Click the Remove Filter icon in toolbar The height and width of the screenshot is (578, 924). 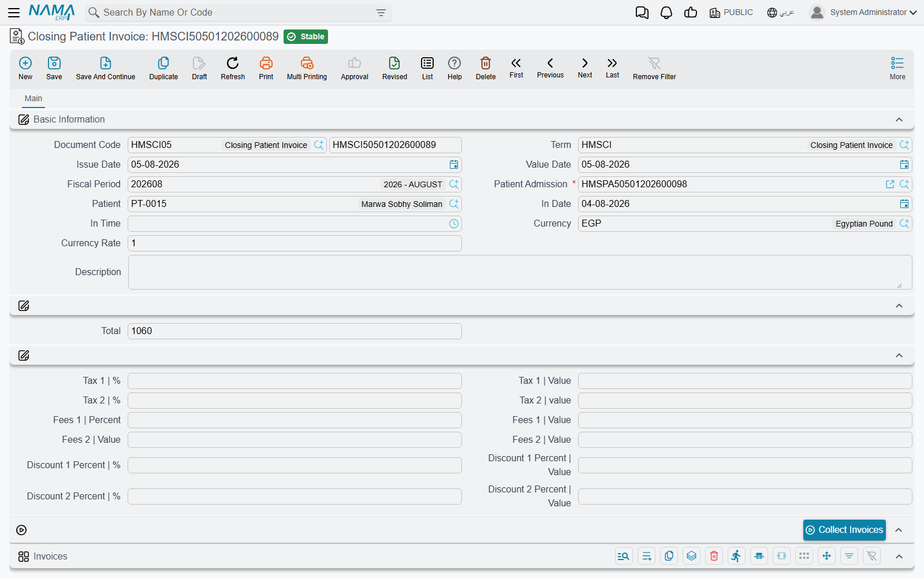pos(654,63)
